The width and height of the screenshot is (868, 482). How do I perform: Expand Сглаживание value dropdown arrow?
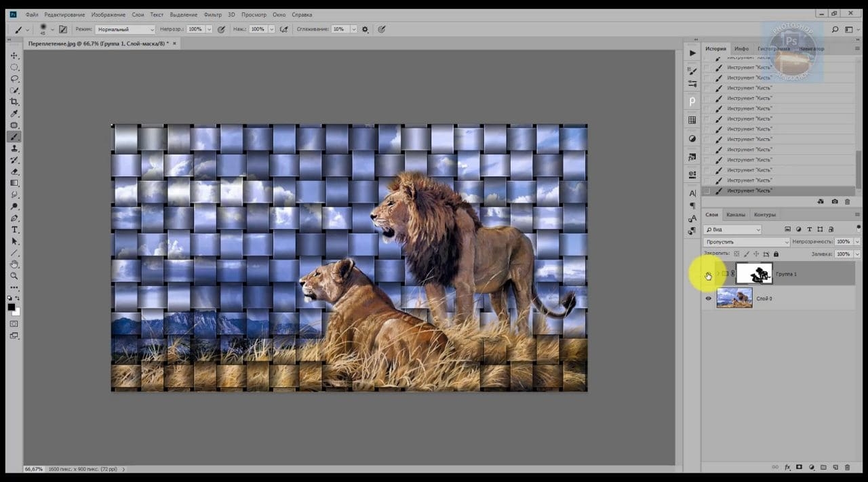[354, 29]
